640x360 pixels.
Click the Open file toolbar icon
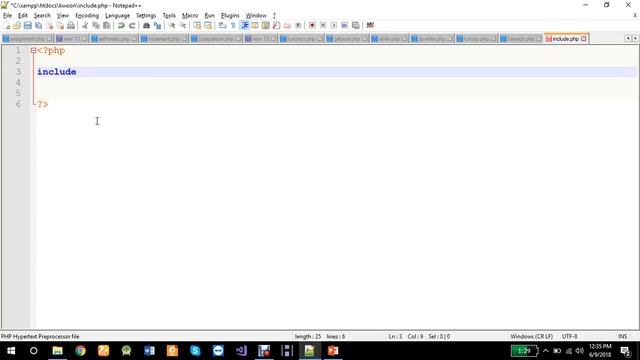pos(17,25)
